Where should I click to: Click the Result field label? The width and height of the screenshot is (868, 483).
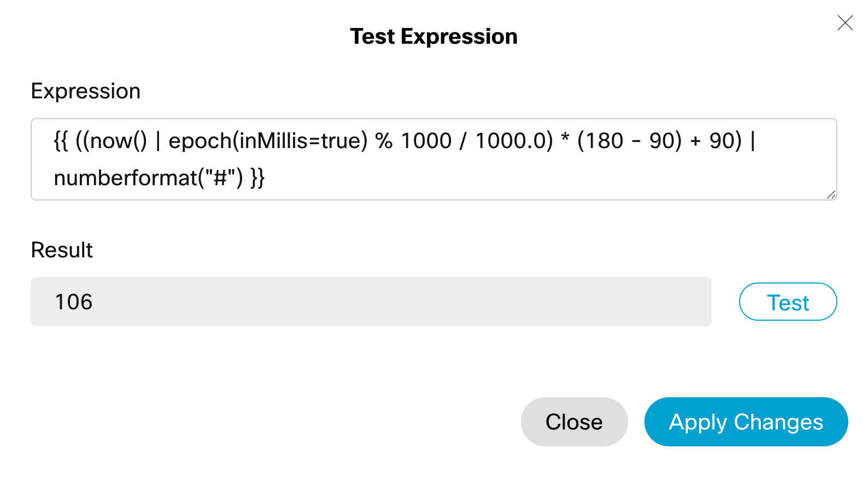62,250
